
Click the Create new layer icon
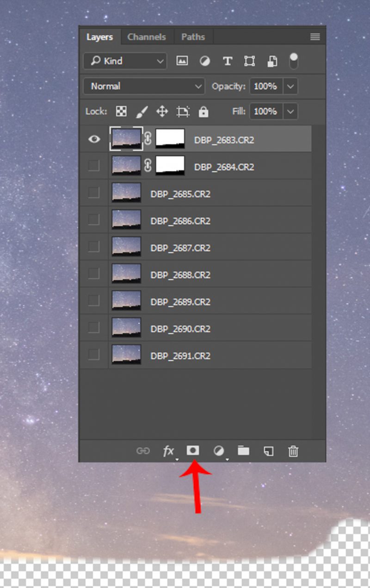(x=267, y=451)
